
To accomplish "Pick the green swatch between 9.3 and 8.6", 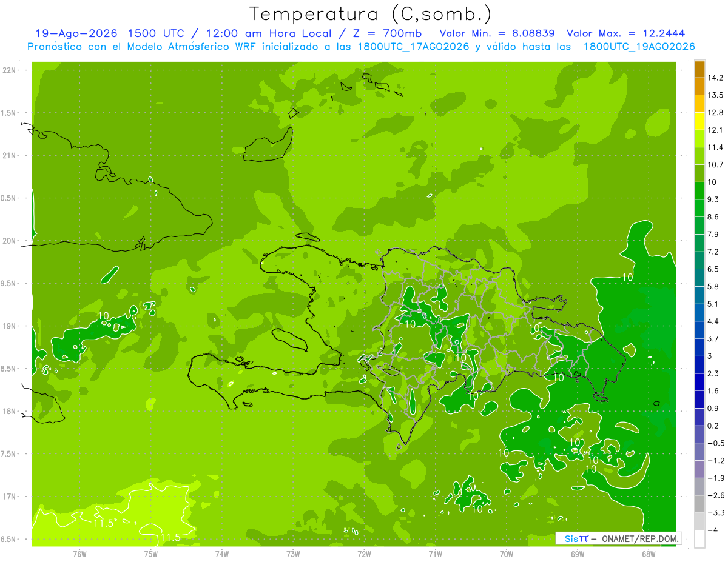I will (x=699, y=208).
